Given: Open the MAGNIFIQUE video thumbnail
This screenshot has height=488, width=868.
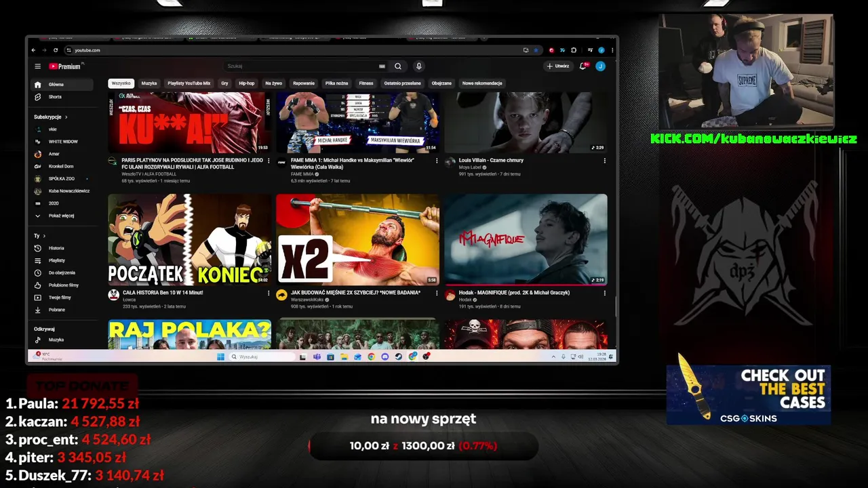Looking at the screenshot, I should click(526, 239).
